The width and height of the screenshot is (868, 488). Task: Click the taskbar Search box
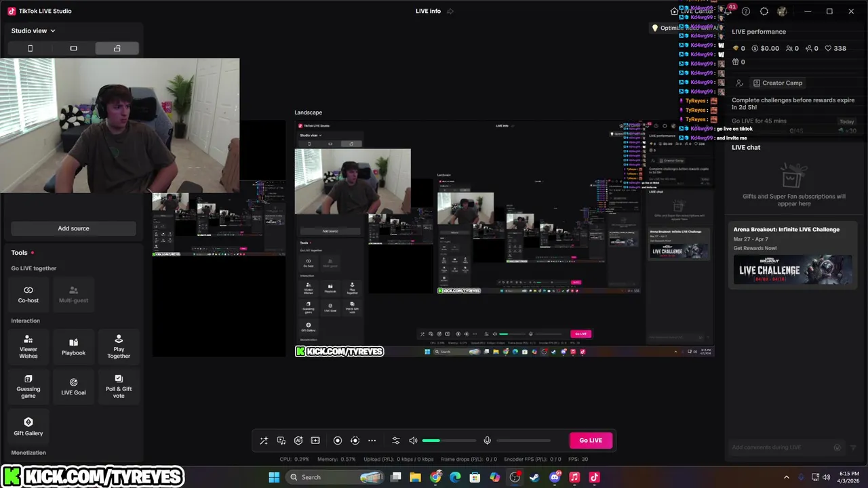pyautogui.click(x=336, y=477)
